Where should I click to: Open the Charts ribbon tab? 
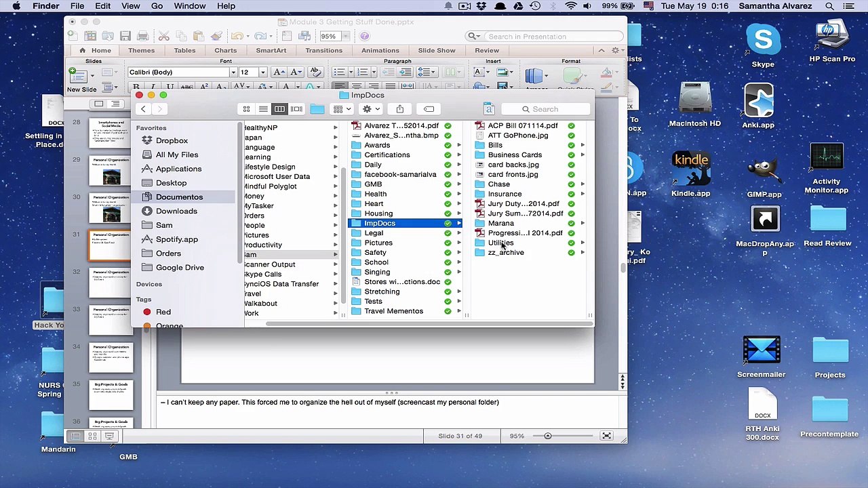coord(226,50)
